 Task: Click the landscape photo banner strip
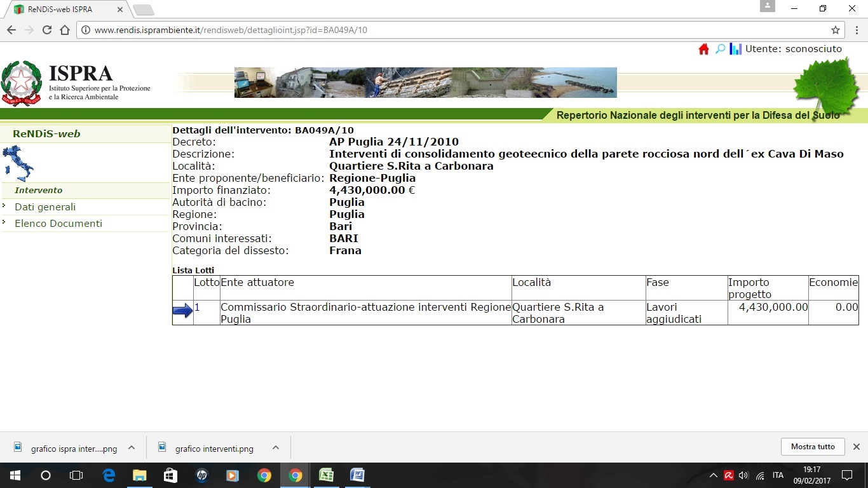(426, 83)
